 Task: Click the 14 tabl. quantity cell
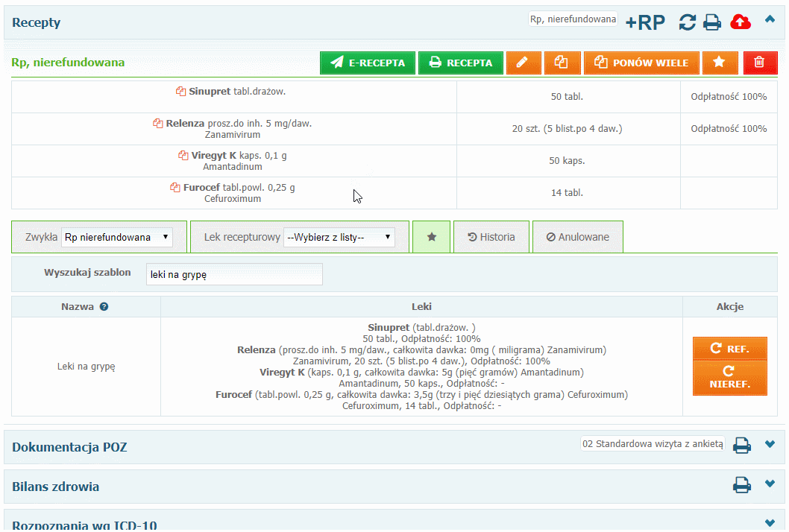tap(567, 192)
